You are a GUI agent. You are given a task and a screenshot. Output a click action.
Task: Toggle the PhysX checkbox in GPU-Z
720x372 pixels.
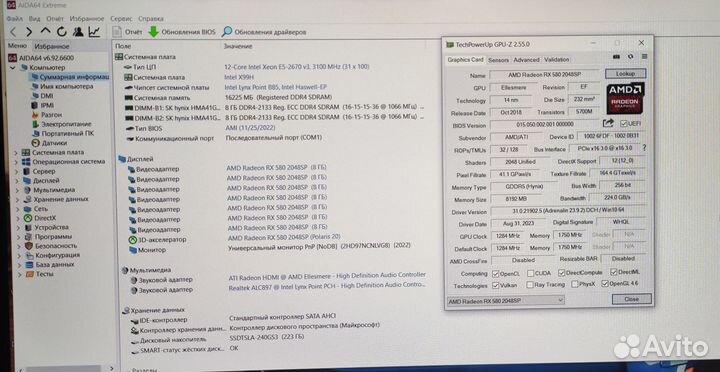coord(575,284)
